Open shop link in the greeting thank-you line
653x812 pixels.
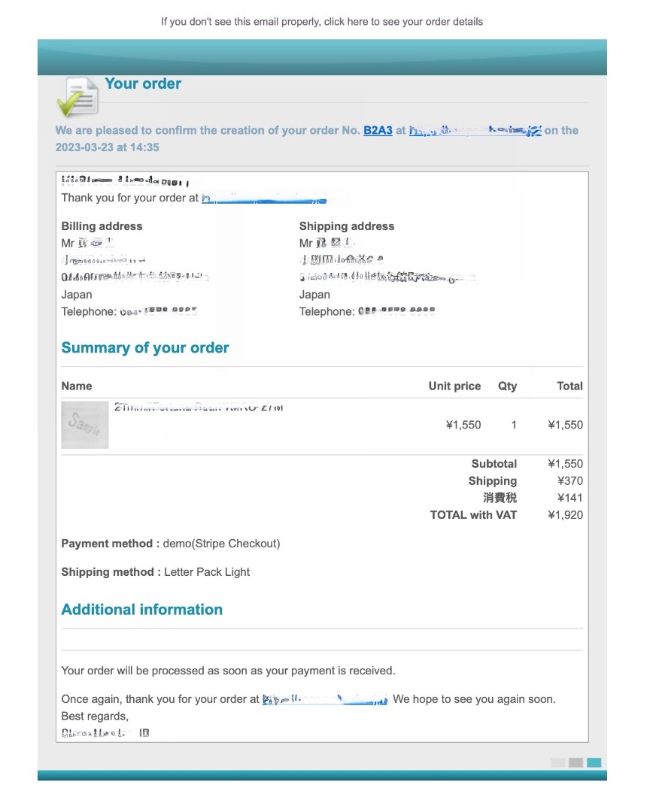point(263,198)
